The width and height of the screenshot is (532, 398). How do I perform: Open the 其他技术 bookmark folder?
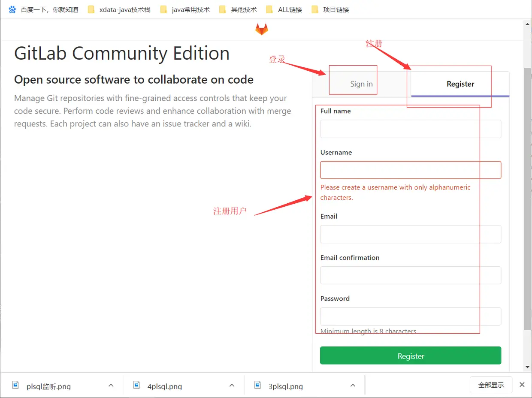[238, 9]
